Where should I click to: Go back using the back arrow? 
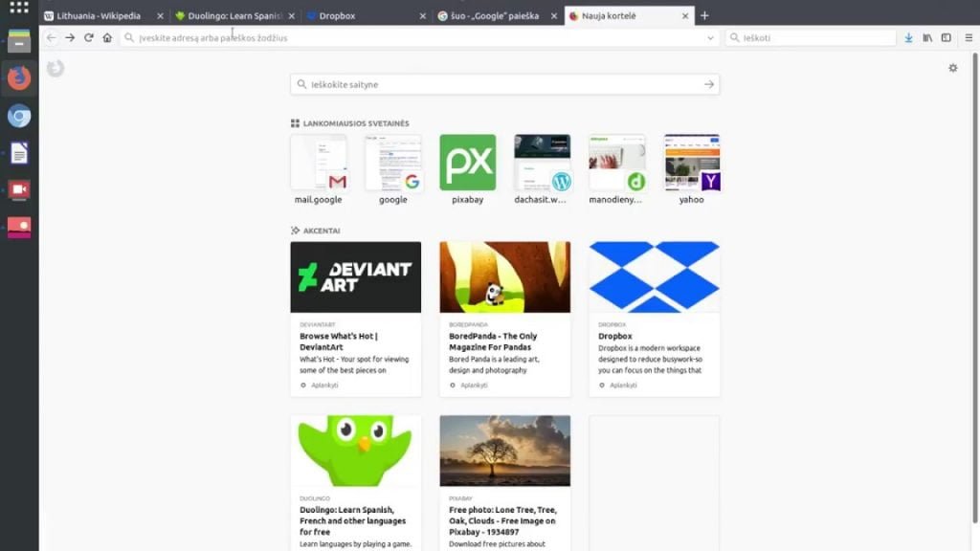pos(52,38)
